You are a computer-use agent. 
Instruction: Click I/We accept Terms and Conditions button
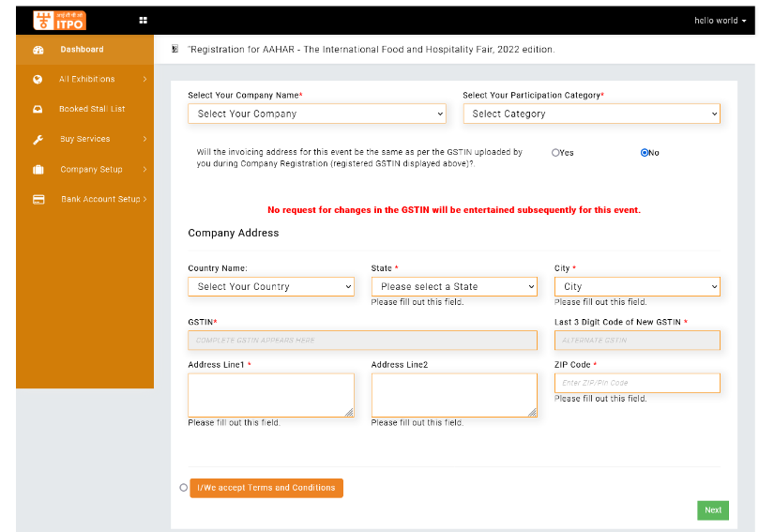click(x=266, y=488)
